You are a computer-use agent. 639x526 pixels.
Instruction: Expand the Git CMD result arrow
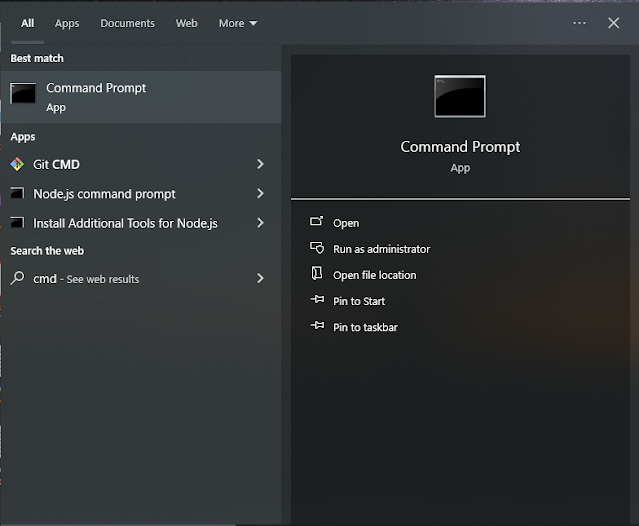(x=260, y=164)
